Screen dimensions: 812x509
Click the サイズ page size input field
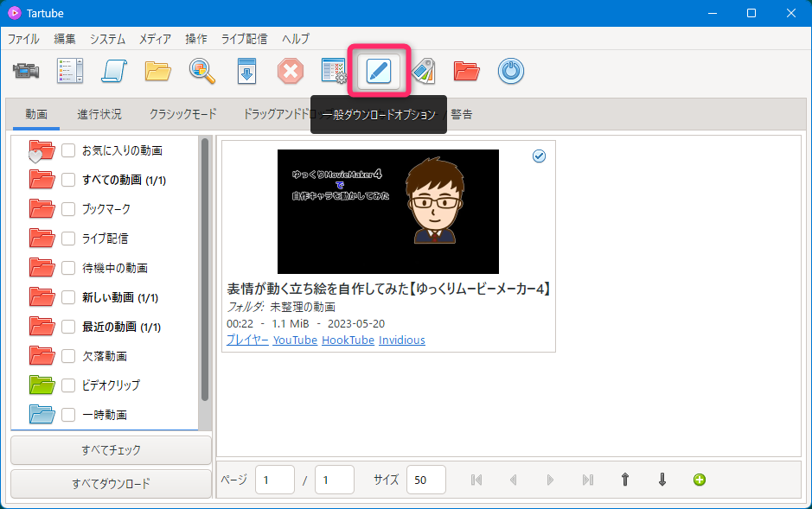[425, 480]
